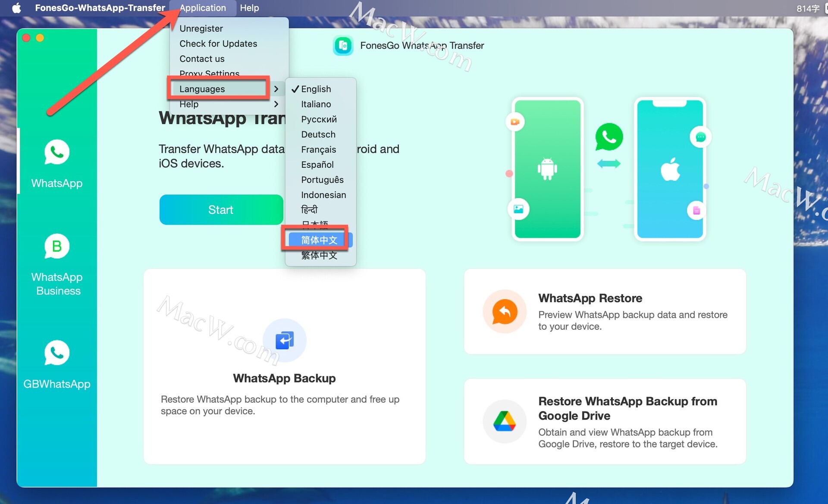Click the 814字 menu bar status item
The width and height of the screenshot is (828, 504).
point(808,8)
